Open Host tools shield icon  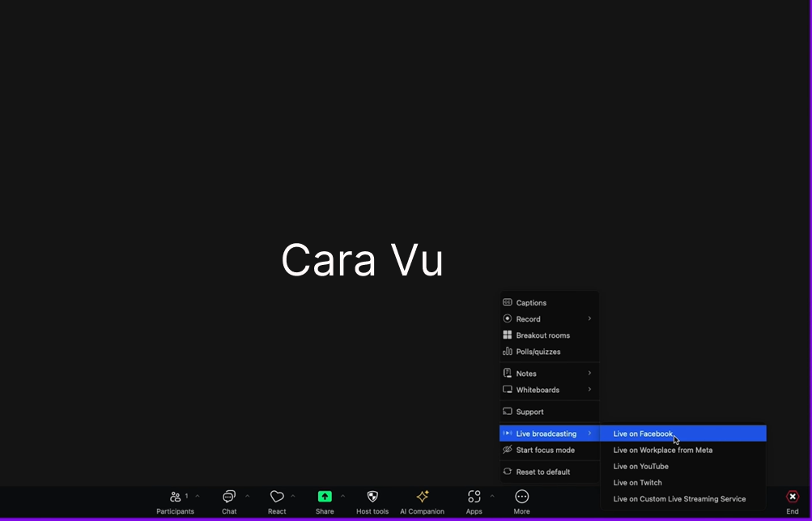pyautogui.click(x=372, y=496)
